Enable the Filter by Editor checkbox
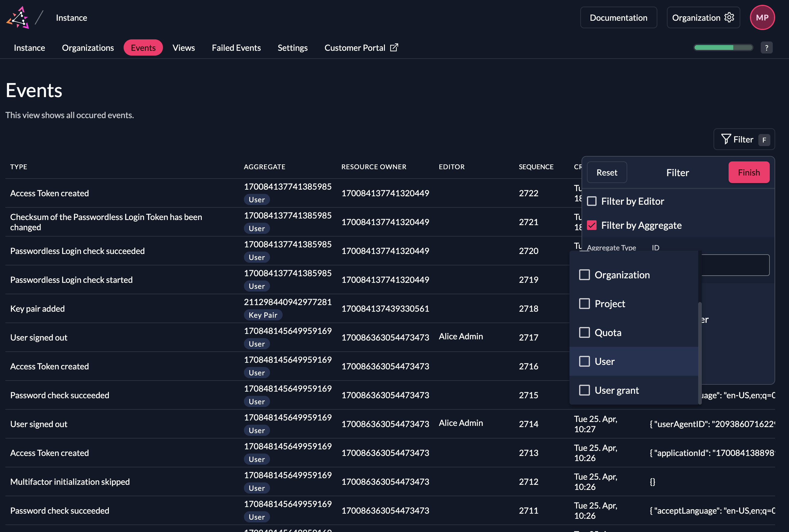789x532 pixels. pos(591,201)
